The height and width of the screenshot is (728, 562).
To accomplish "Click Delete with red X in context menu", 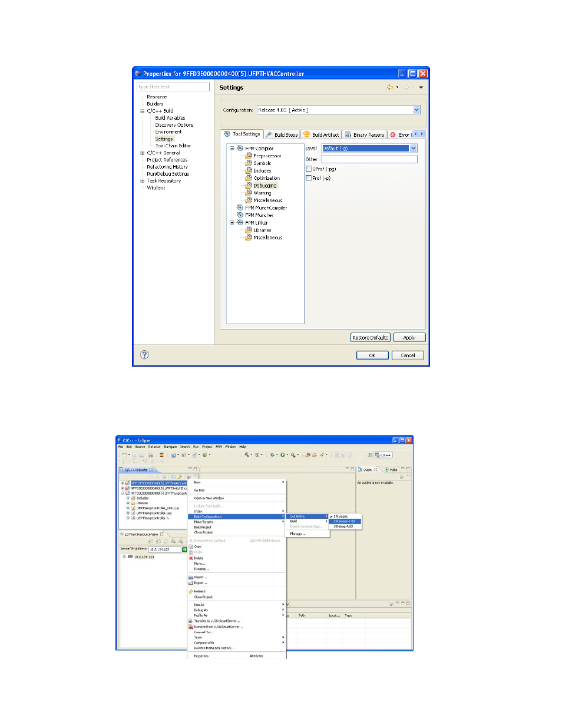I will (199, 558).
